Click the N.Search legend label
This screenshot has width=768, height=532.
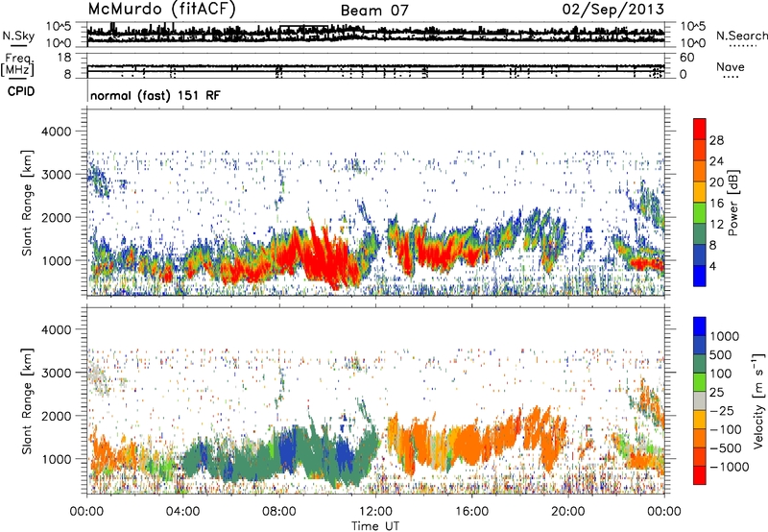pos(741,36)
